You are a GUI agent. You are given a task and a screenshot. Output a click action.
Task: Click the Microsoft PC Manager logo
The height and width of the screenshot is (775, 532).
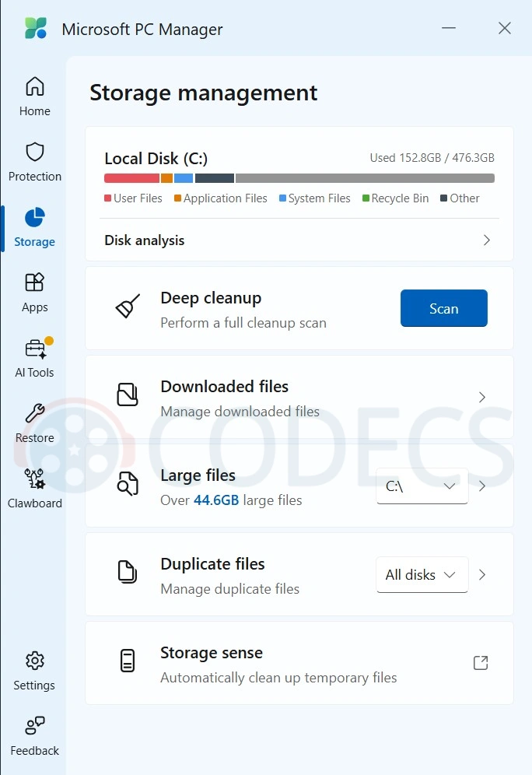click(x=36, y=28)
